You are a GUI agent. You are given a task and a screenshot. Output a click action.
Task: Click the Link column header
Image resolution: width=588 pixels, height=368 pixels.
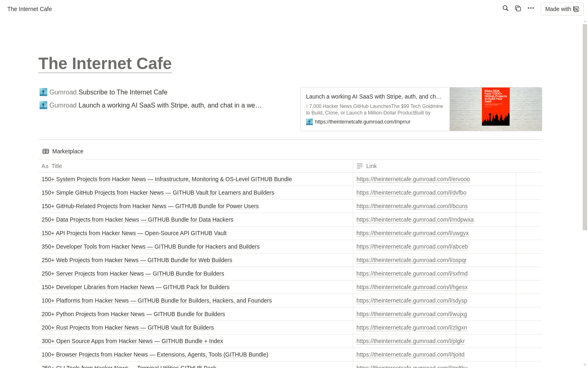click(x=434, y=166)
